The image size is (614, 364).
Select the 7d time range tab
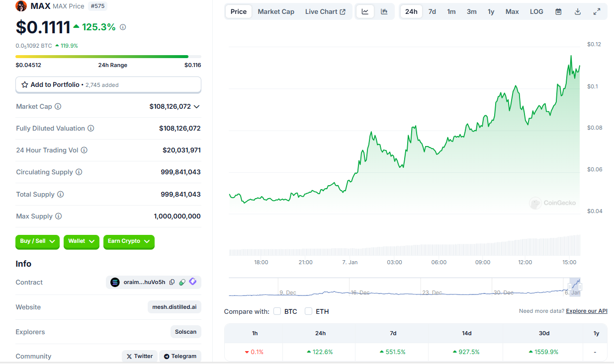[432, 11]
